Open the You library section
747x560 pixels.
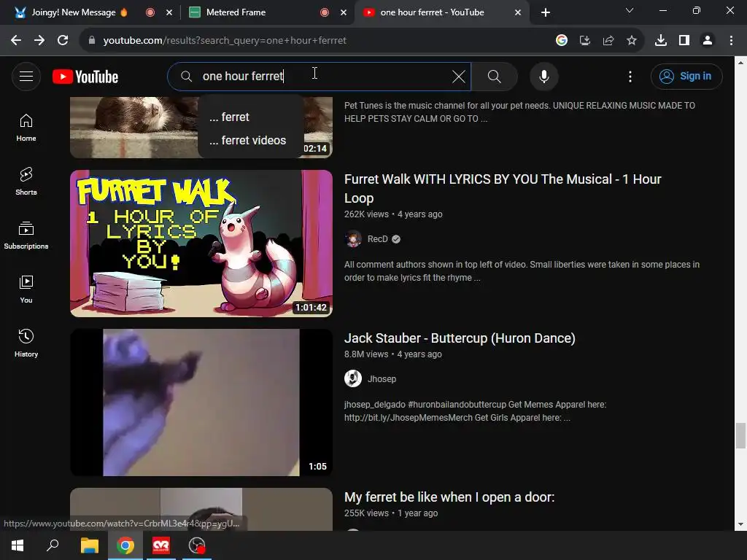click(26, 289)
